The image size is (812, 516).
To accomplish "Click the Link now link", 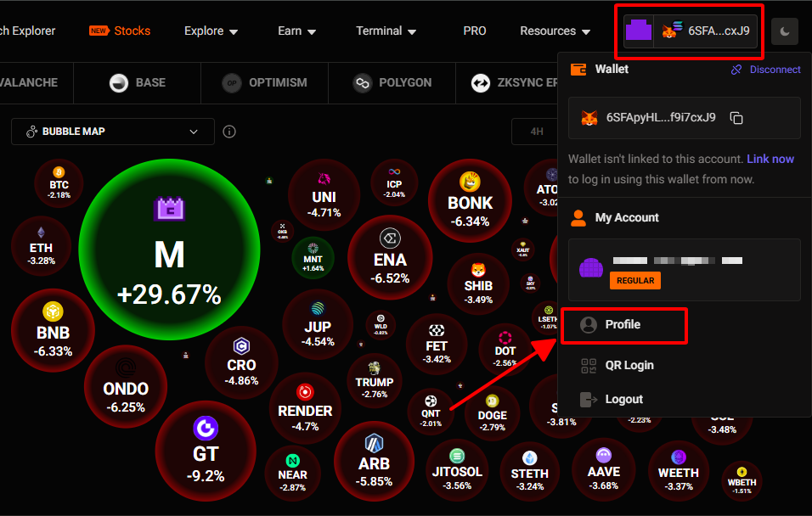I will (x=770, y=159).
